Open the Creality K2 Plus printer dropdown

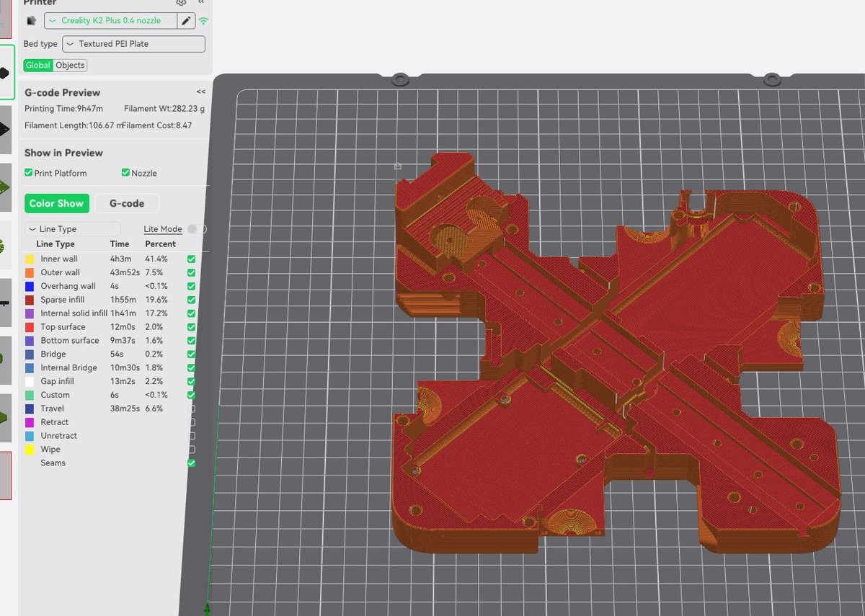pos(110,21)
